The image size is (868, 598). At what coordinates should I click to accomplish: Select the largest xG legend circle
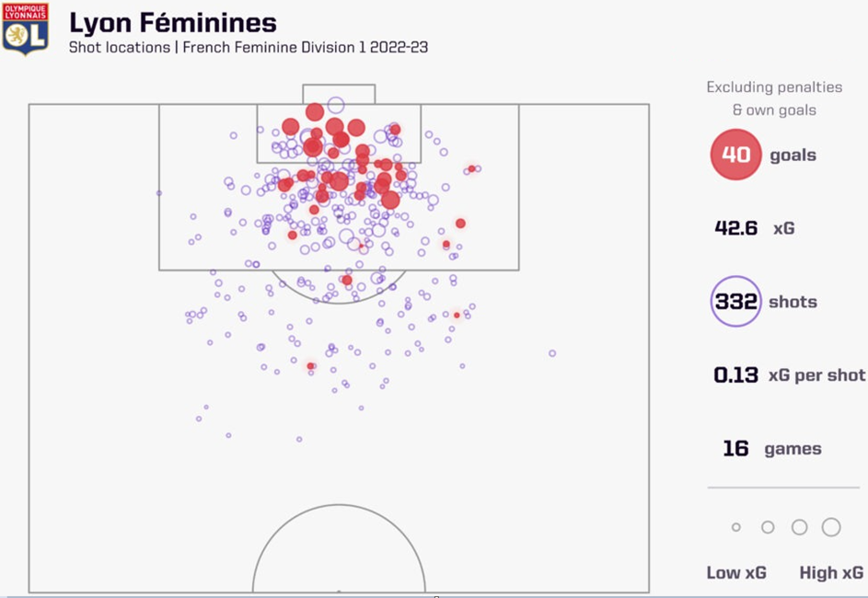(x=831, y=527)
